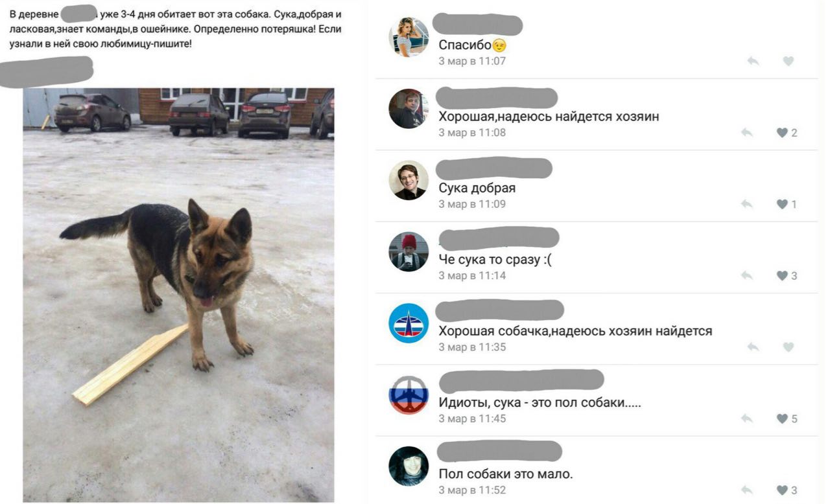Open the avatar of the "Спасибо" commenter

pos(409,38)
